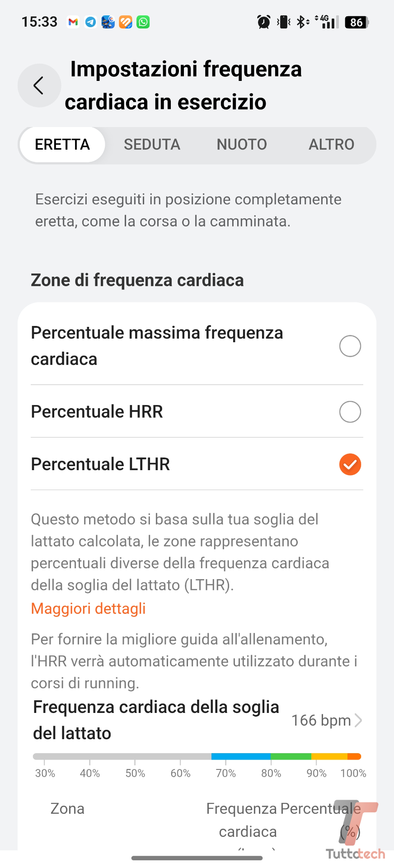Open the Gmail notification icon

(73, 22)
